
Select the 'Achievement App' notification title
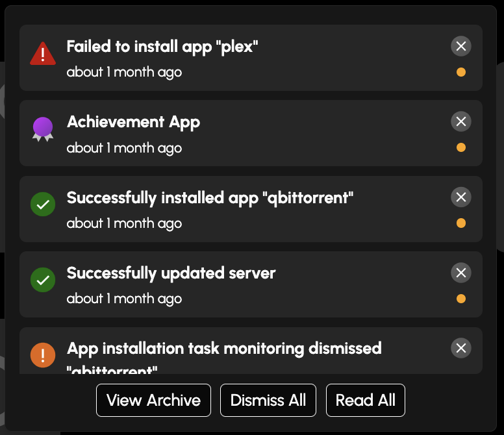click(133, 122)
